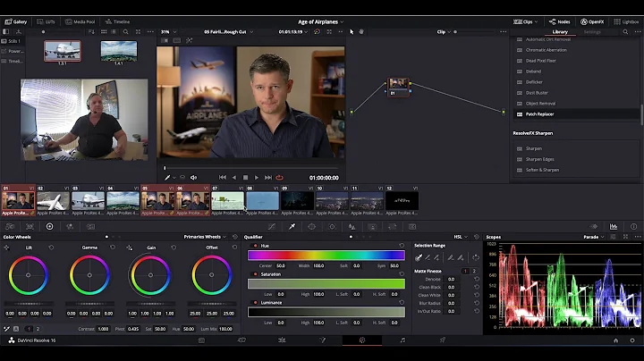
Task: Open the Clips dropdown in top bar
Action: [x=525, y=21]
